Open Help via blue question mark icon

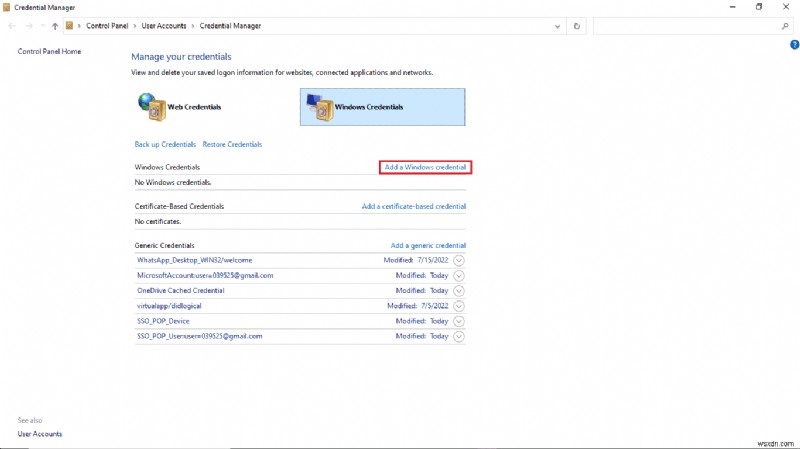point(794,45)
